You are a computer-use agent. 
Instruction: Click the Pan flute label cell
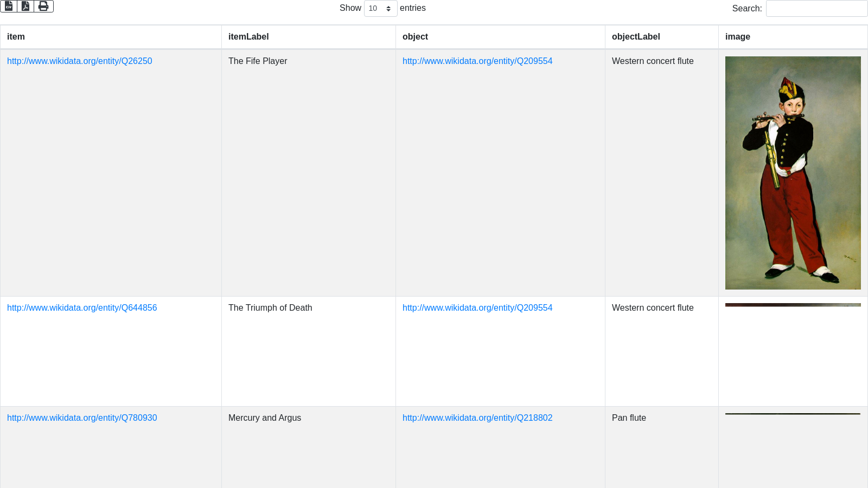click(x=629, y=418)
